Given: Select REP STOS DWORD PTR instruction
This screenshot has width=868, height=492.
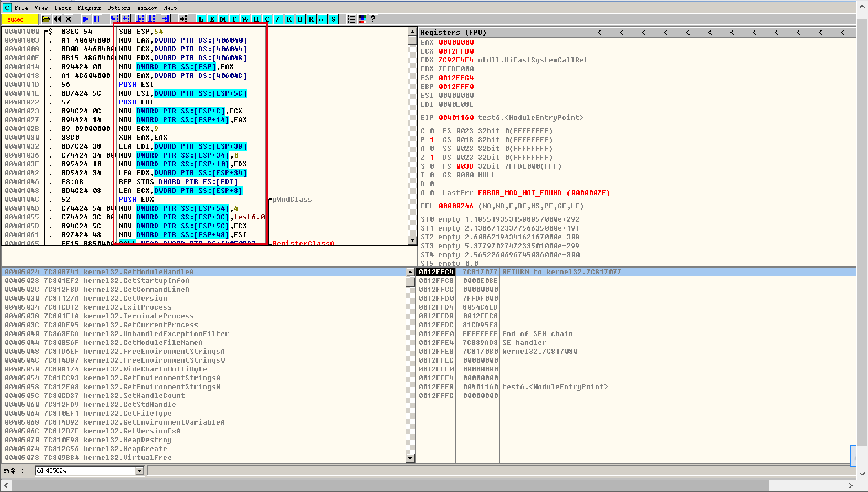Looking at the screenshot, I should 178,182.
